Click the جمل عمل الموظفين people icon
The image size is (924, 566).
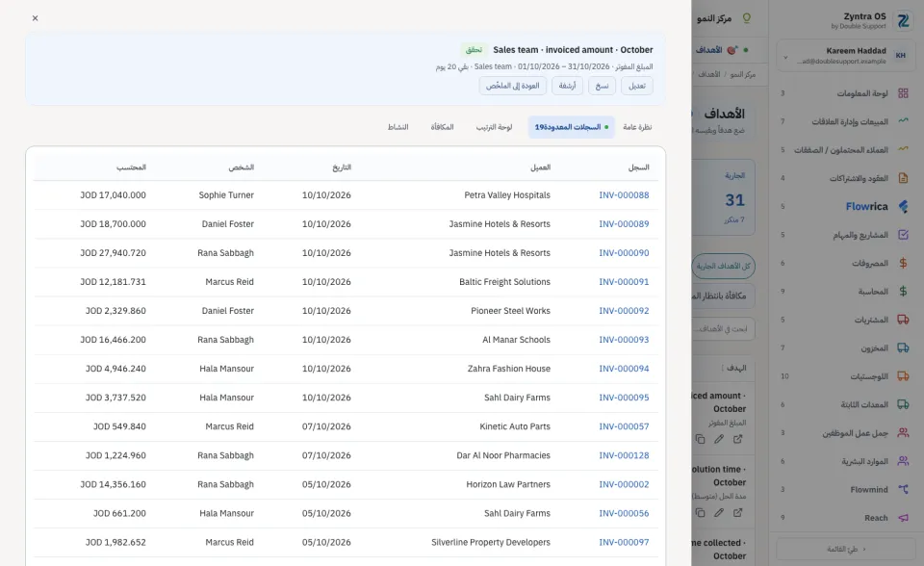pyautogui.click(x=903, y=433)
